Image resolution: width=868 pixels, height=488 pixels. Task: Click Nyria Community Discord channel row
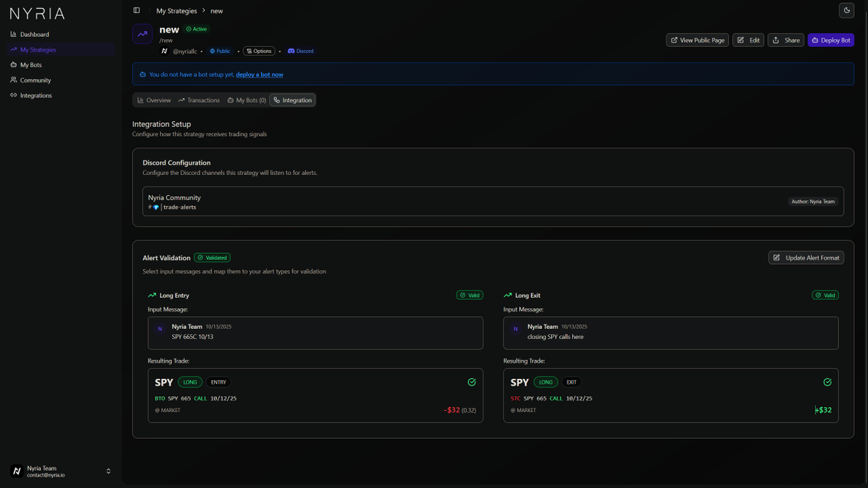(493, 202)
